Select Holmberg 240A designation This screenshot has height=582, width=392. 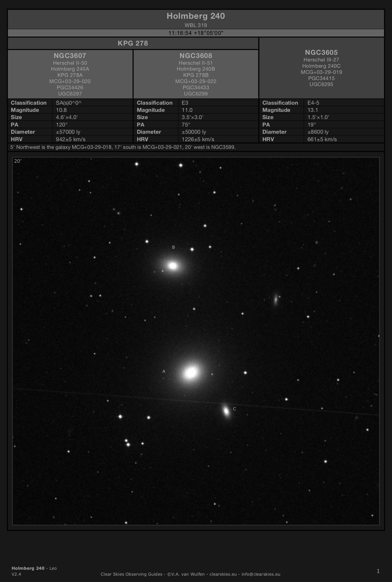[70, 69]
